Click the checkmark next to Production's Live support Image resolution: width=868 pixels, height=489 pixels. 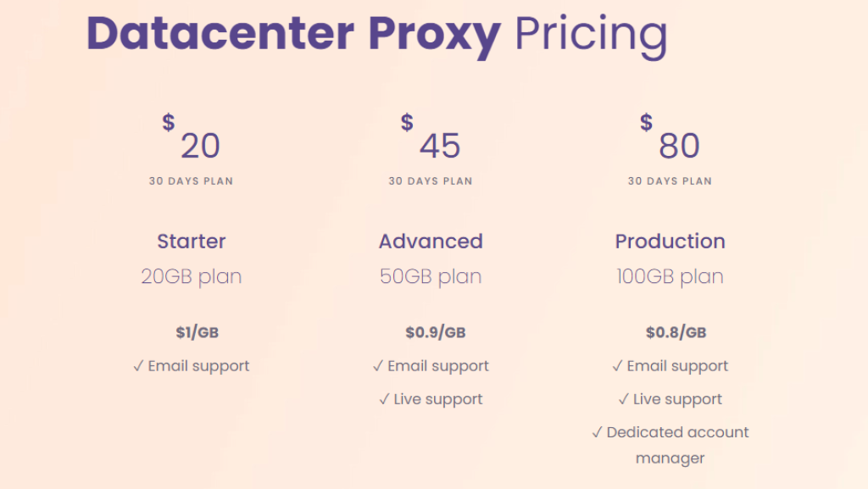(623, 399)
